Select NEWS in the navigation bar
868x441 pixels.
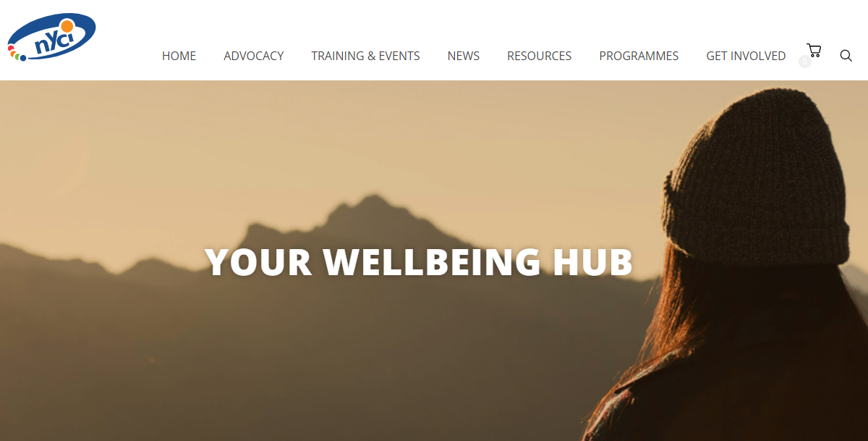pyautogui.click(x=464, y=56)
